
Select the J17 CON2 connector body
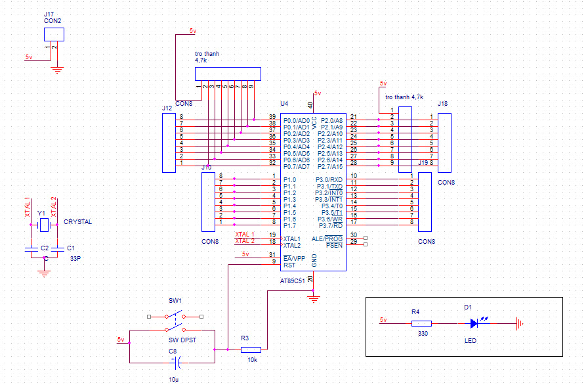pyautogui.click(x=54, y=35)
